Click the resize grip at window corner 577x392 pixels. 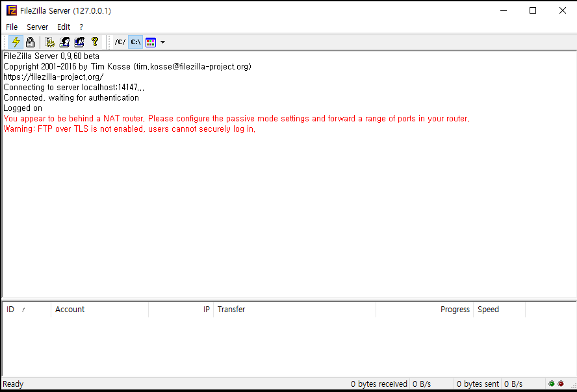pyautogui.click(x=573, y=386)
